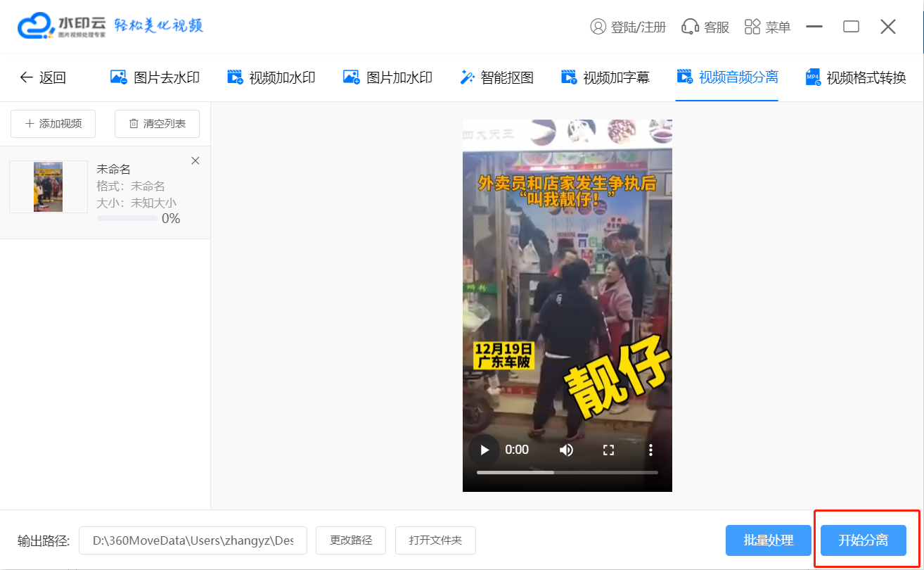Click 格式: 未命名 text
The width and height of the screenshot is (924, 570).
coord(131,186)
